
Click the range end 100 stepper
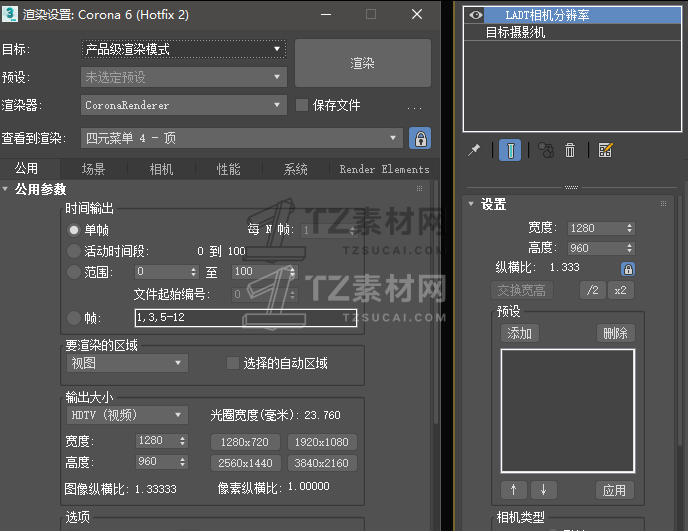[292, 272]
